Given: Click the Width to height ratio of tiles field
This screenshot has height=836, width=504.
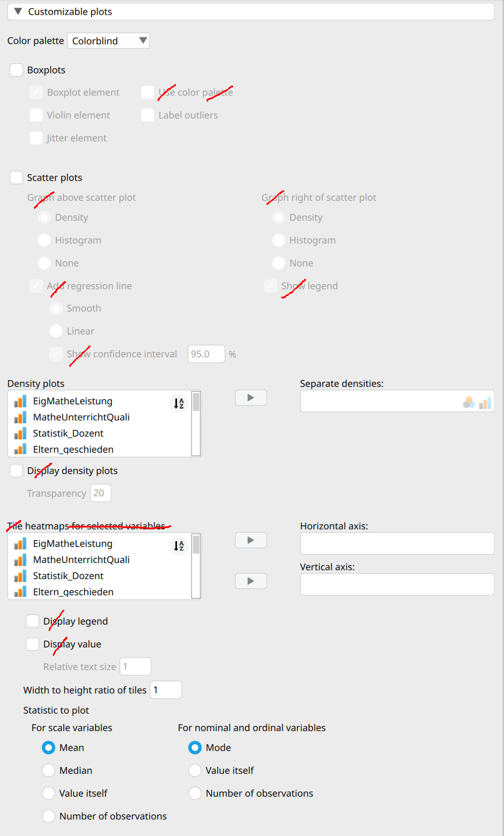Looking at the screenshot, I should (x=166, y=689).
